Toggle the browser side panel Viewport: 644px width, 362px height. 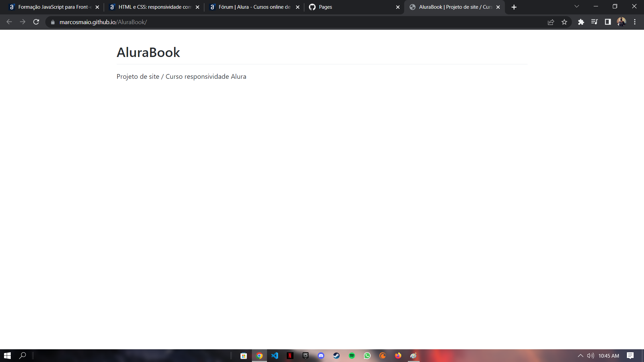tap(608, 22)
